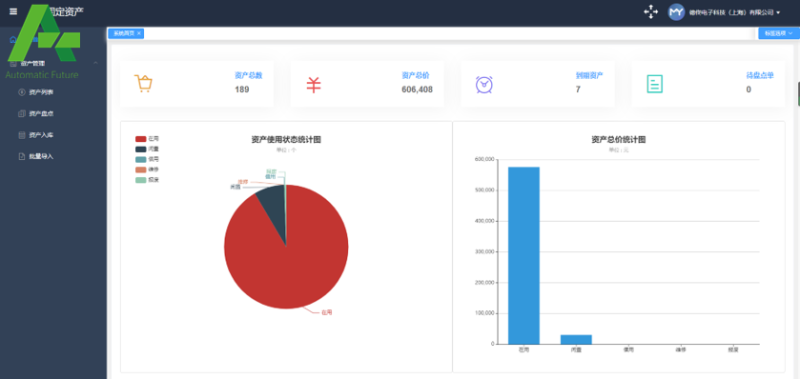Viewport: 800px width, 379px height.
Task: Open 资产盘点 in the sidebar
Action: pyautogui.click(x=41, y=114)
